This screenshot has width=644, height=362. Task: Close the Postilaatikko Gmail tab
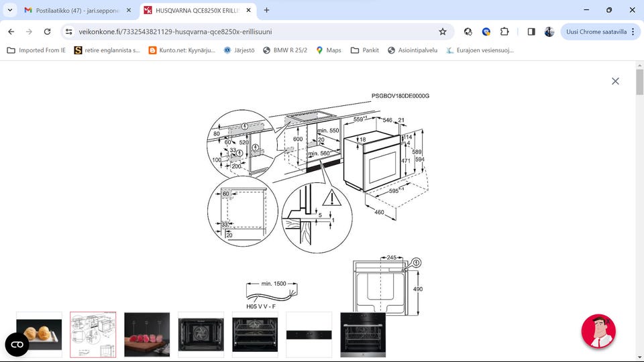click(x=129, y=10)
